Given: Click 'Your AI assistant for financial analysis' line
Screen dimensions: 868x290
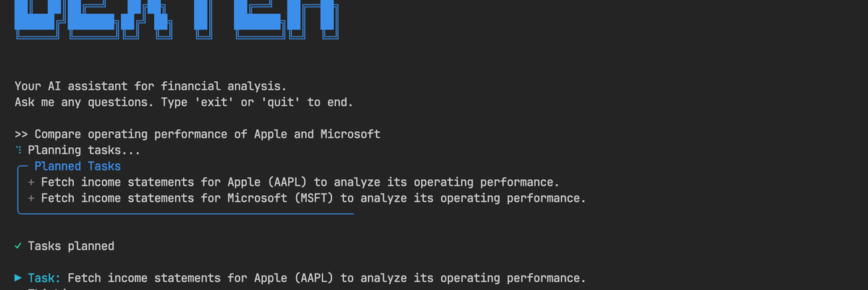Looking at the screenshot, I should click(151, 86).
